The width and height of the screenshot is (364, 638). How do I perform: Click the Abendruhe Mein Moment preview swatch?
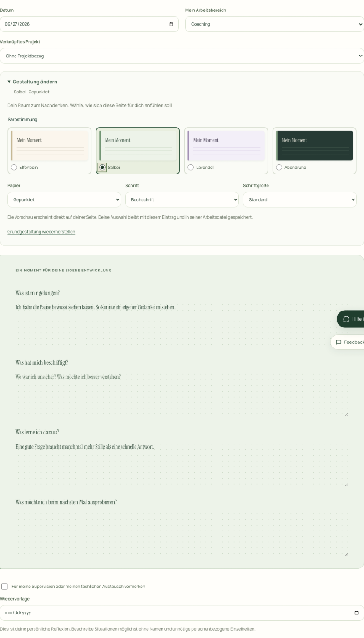coord(314,146)
